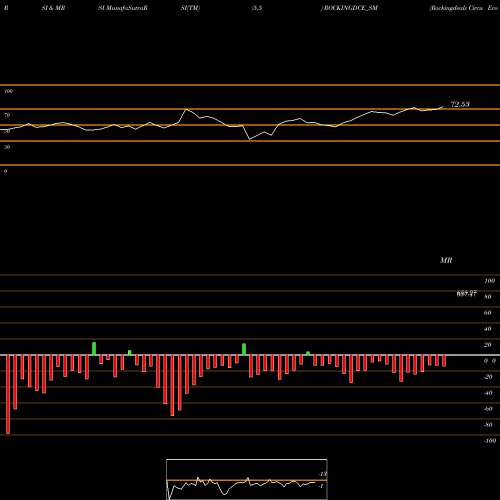Click the 100 label on left RSI axis
The height and width of the screenshot is (500, 500).
pyautogui.click(x=8, y=91)
